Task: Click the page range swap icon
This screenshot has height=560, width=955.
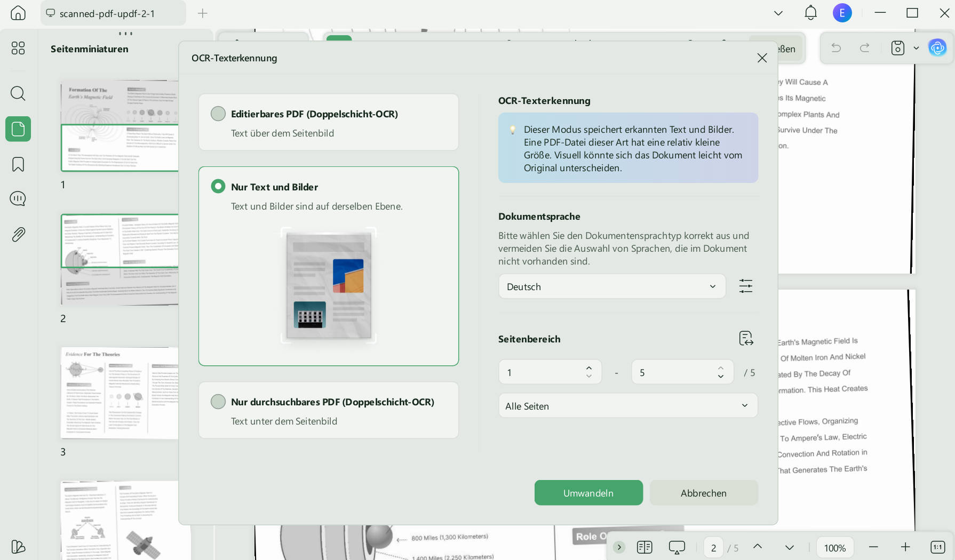Action: (746, 339)
